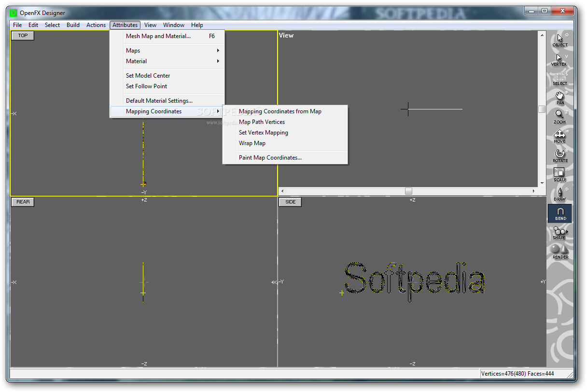587x392 pixels.
Task: Click the View pane scroll-right arrow
Action: pos(534,191)
